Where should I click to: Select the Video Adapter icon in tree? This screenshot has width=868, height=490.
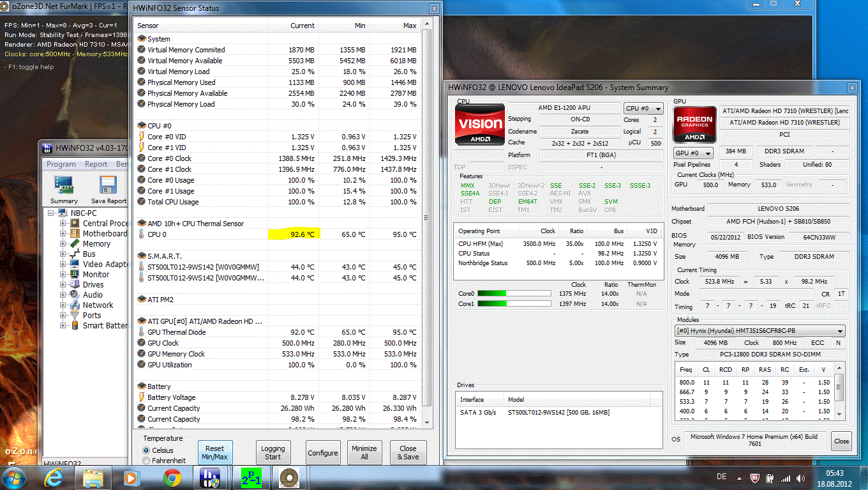click(75, 264)
